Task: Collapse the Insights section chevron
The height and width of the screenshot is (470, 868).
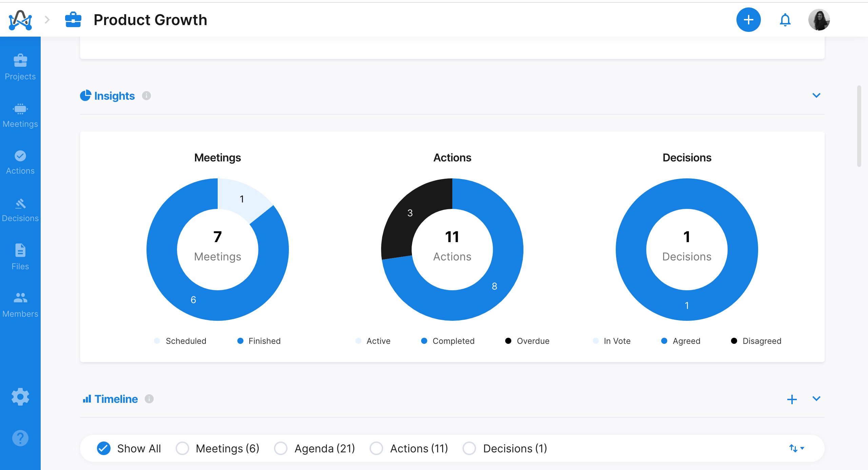Action: 816,96
